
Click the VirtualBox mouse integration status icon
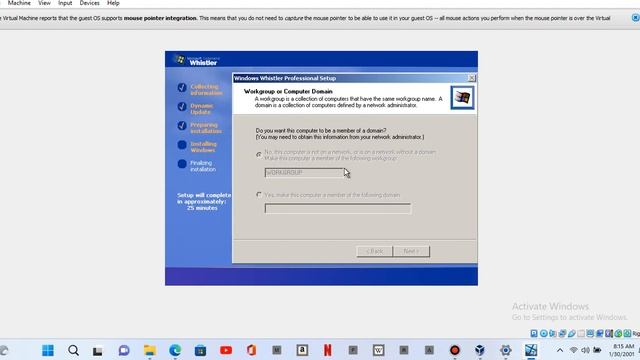coord(618,333)
